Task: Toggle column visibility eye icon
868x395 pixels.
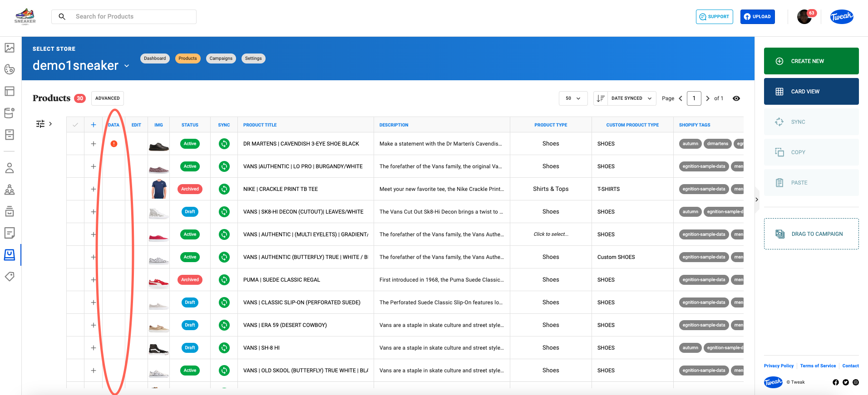Action: 736,98
